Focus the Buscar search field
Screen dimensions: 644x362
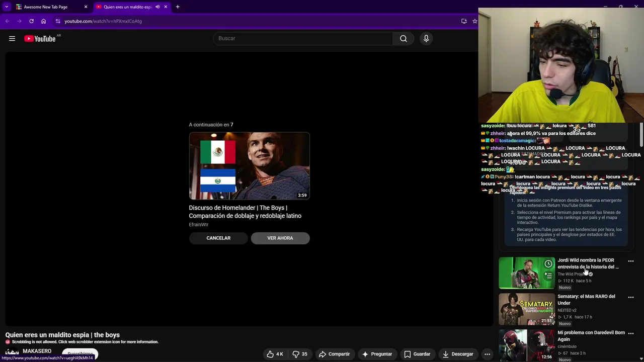click(x=303, y=39)
